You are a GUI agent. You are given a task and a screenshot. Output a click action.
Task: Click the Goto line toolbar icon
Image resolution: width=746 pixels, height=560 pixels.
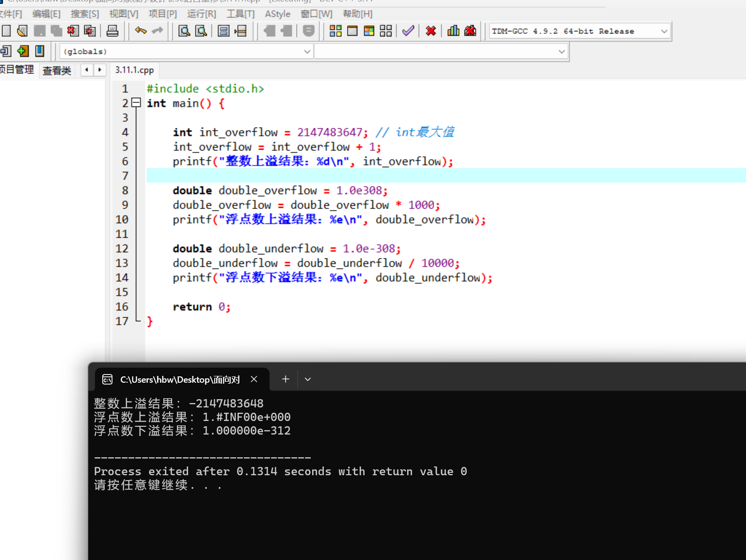coord(240,31)
